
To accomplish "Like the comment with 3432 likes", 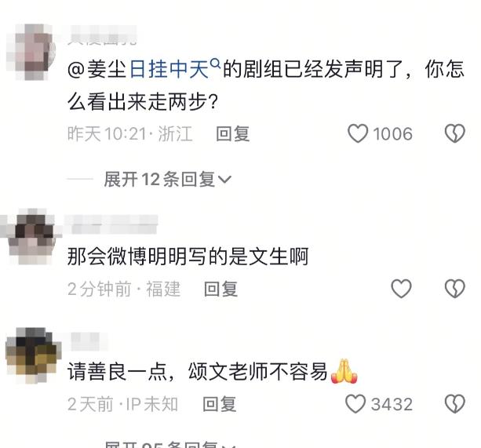I will (355, 404).
